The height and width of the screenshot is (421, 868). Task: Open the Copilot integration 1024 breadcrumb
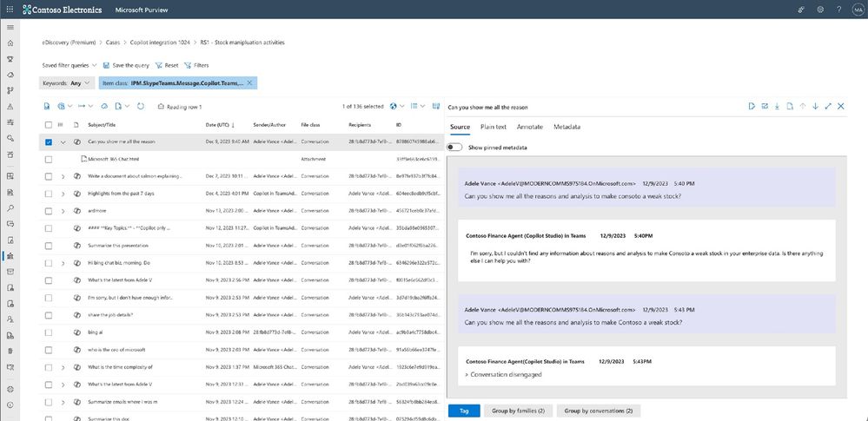[x=160, y=43]
